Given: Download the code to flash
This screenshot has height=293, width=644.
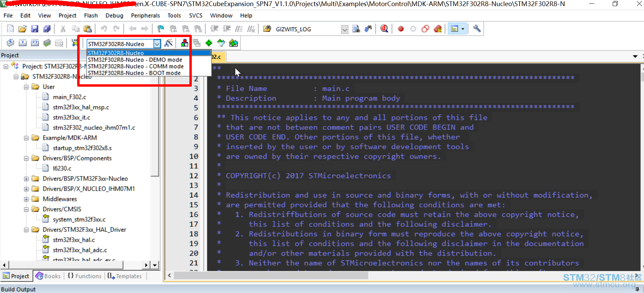Looking at the screenshot, I should point(74,43).
